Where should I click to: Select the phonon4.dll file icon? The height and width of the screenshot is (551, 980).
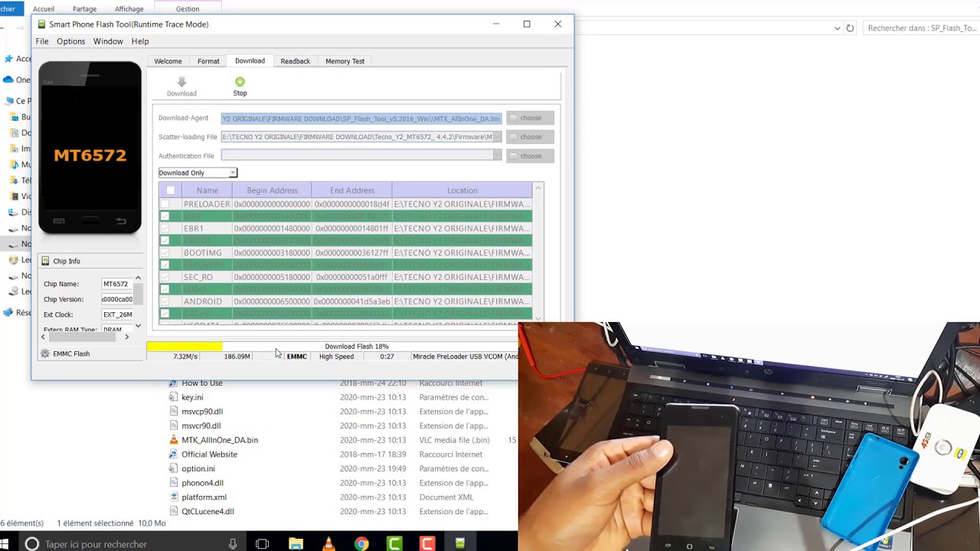point(174,483)
